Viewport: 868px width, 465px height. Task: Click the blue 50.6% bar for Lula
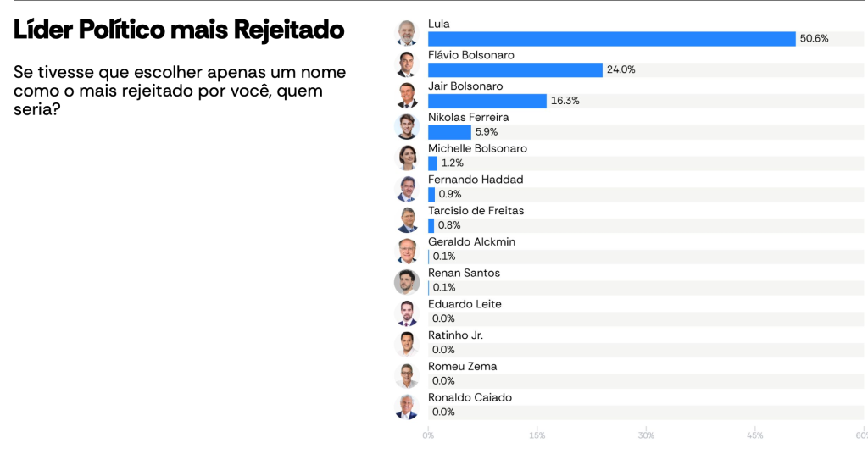pyautogui.click(x=611, y=39)
